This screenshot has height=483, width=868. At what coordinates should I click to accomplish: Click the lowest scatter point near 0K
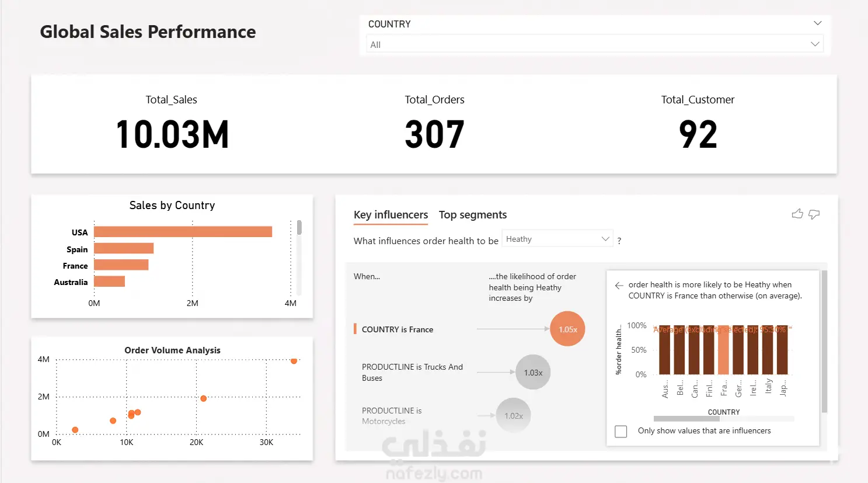coord(75,430)
